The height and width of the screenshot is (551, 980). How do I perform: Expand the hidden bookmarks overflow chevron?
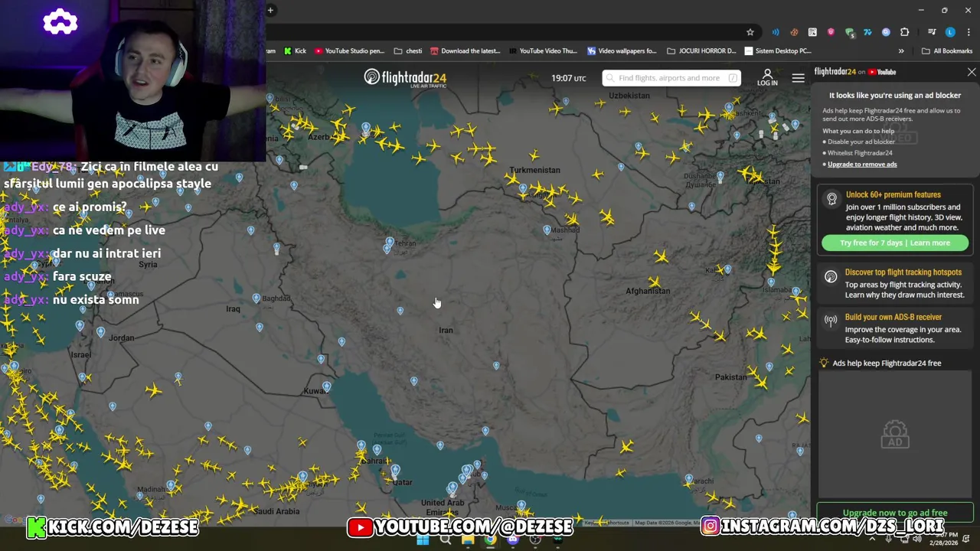pos(901,51)
